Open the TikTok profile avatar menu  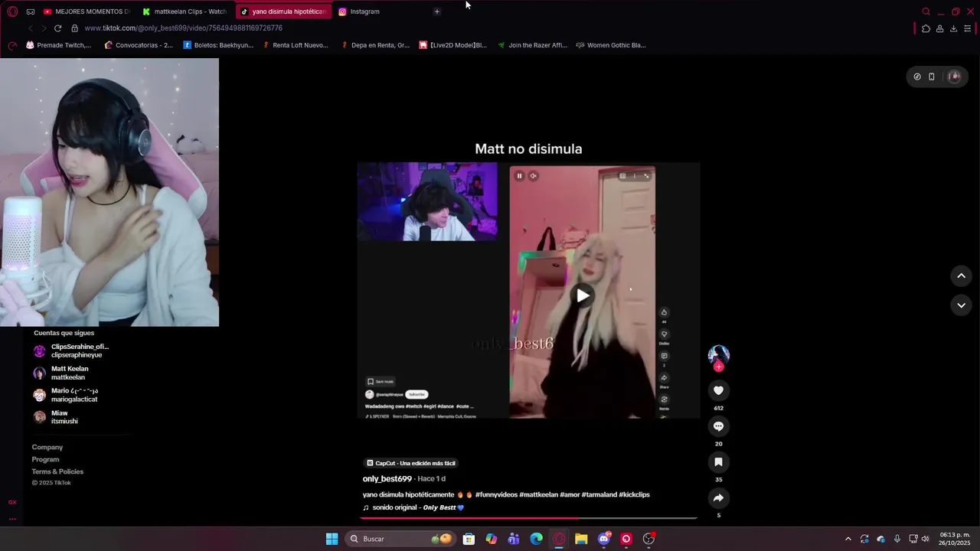(954, 77)
